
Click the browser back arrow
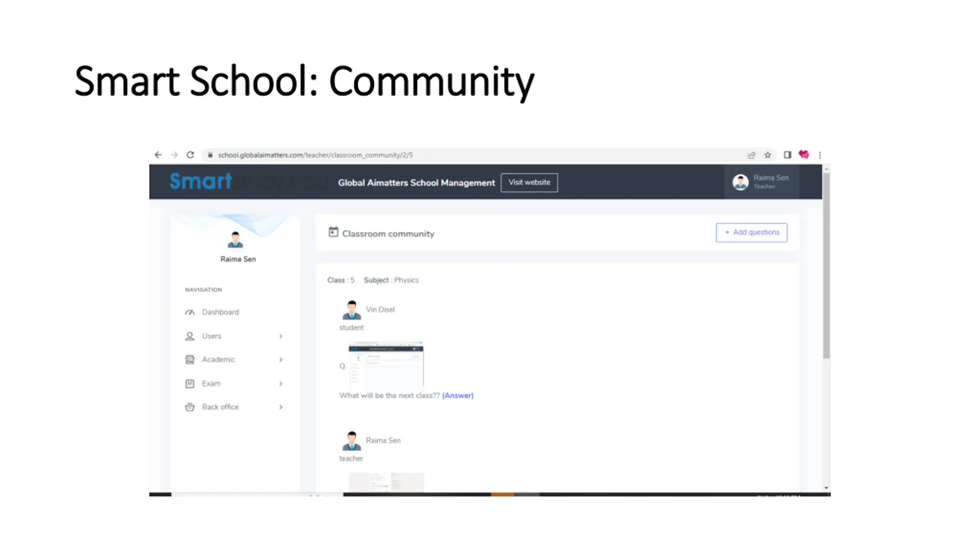point(158,155)
